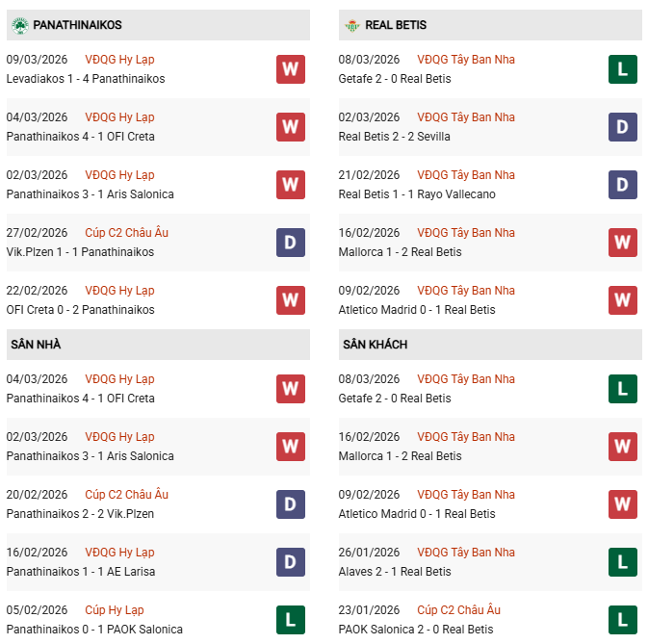Click D badge for Vik.Plzen 1-1 Panathinaikos
The width and height of the screenshot is (648, 644).
point(291,243)
